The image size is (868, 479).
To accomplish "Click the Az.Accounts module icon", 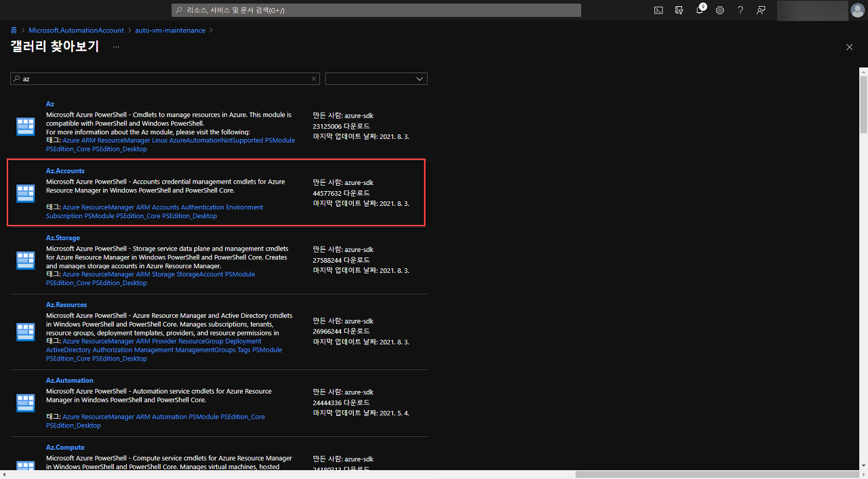I will pos(25,193).
